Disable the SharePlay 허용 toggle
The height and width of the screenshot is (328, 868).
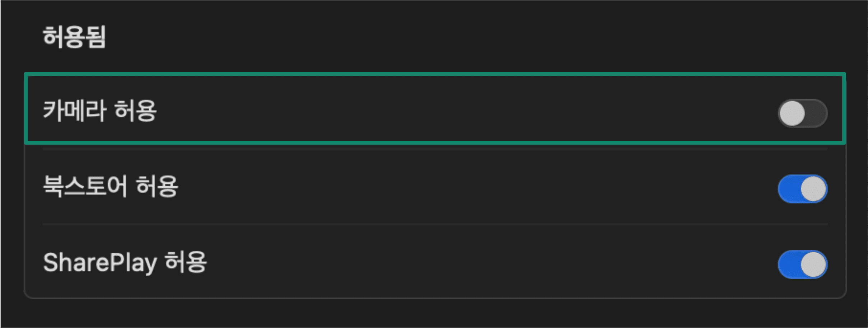coord(802,264)
